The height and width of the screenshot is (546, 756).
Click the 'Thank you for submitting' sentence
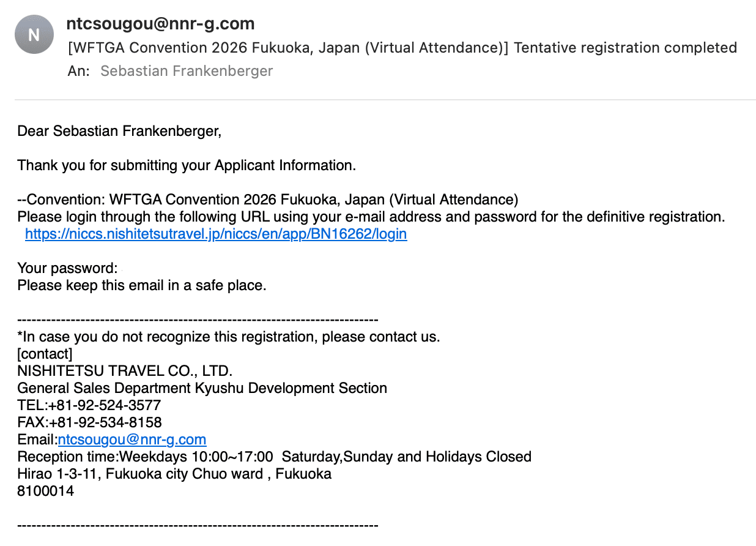[x=187, y=165]
